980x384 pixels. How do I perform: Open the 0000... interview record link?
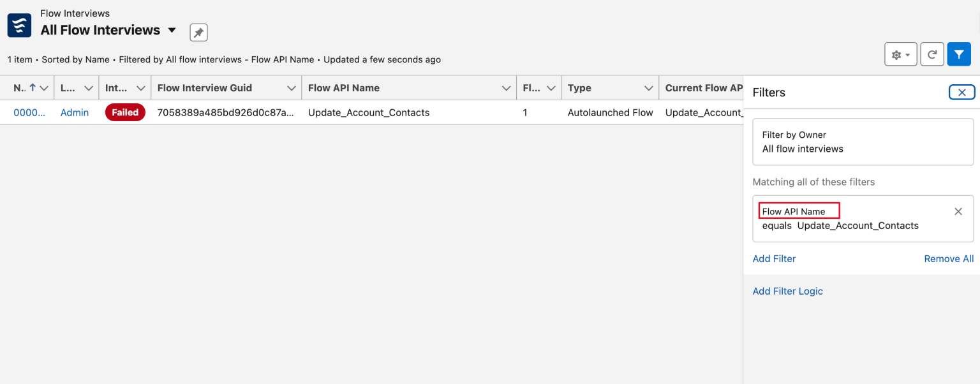point(29,113)
